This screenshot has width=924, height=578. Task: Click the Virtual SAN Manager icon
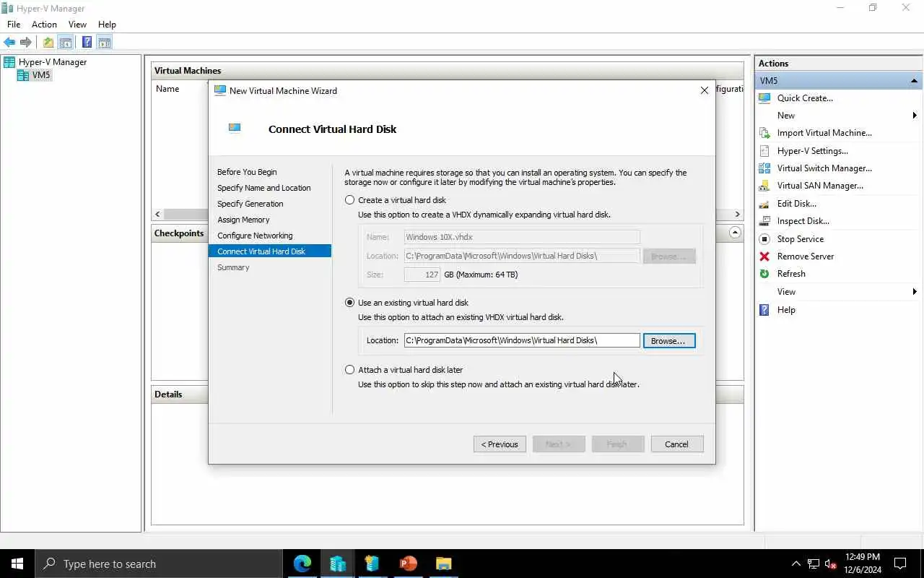(764, 186)
